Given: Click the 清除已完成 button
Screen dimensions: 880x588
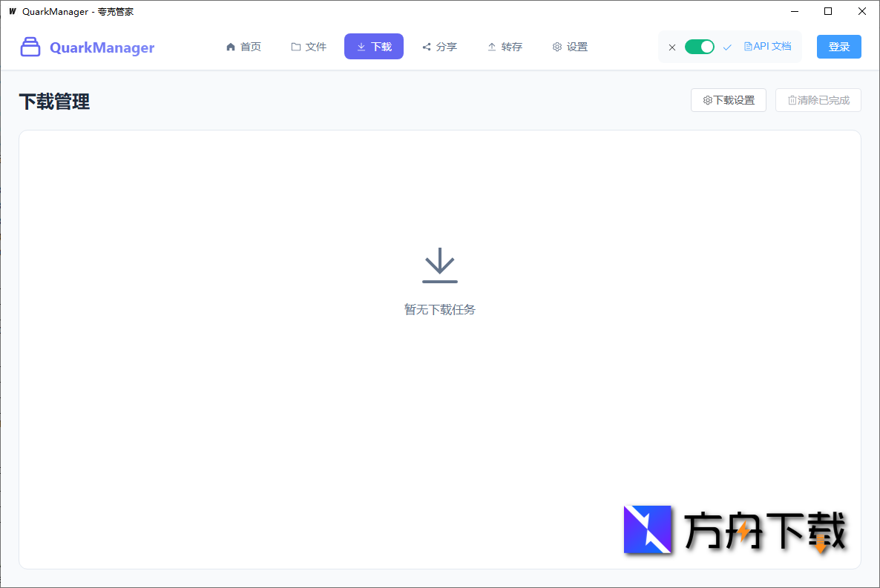Looking at the screenshot, I should tap(818, 100).
